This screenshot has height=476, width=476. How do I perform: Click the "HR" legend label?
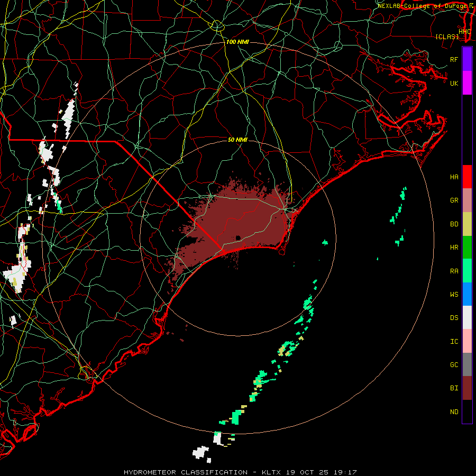pos(454,248)
